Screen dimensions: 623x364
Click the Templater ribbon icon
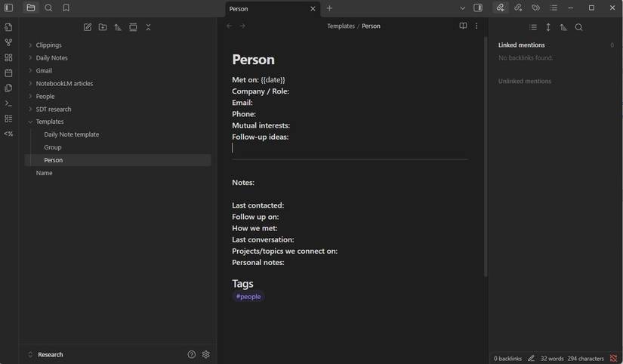coord(8,134)
